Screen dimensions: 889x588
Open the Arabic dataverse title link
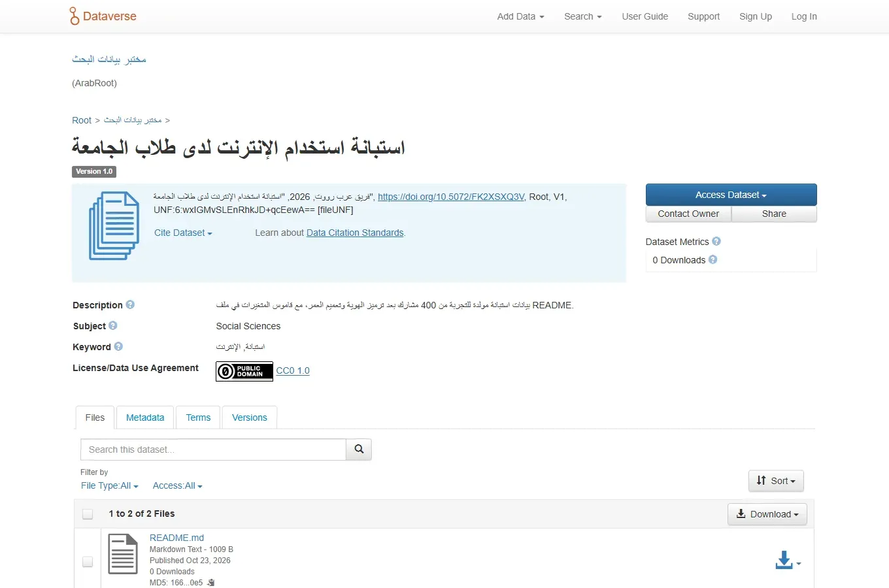[x=109, y=59]
